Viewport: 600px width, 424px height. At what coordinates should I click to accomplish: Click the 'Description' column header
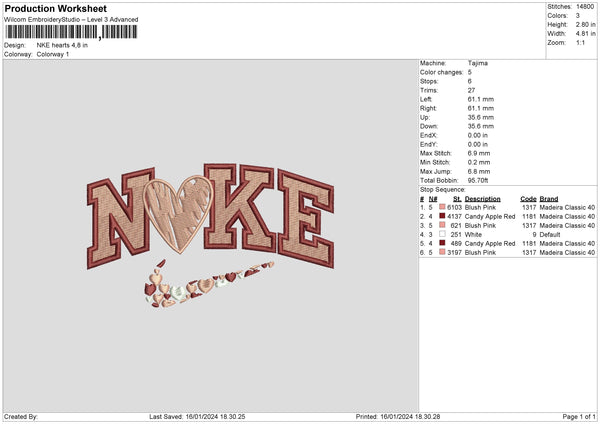tap(483, 199)
